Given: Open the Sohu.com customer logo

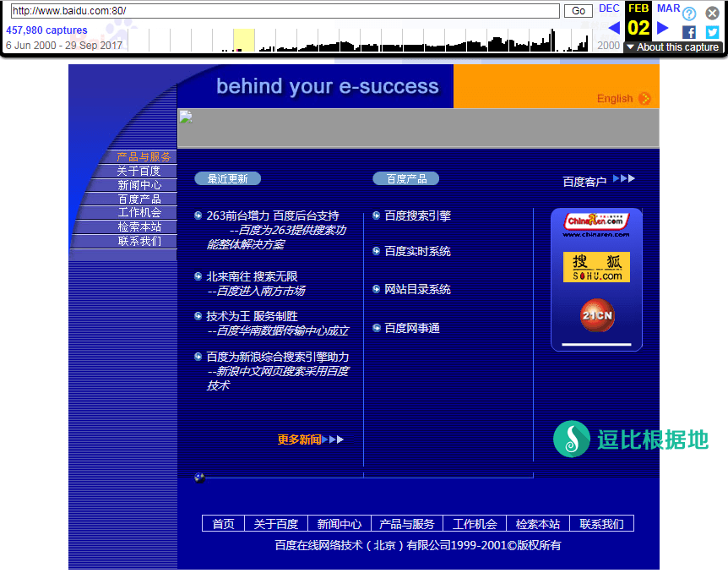Looking at the screenshot, I should (x=596, y=268).
